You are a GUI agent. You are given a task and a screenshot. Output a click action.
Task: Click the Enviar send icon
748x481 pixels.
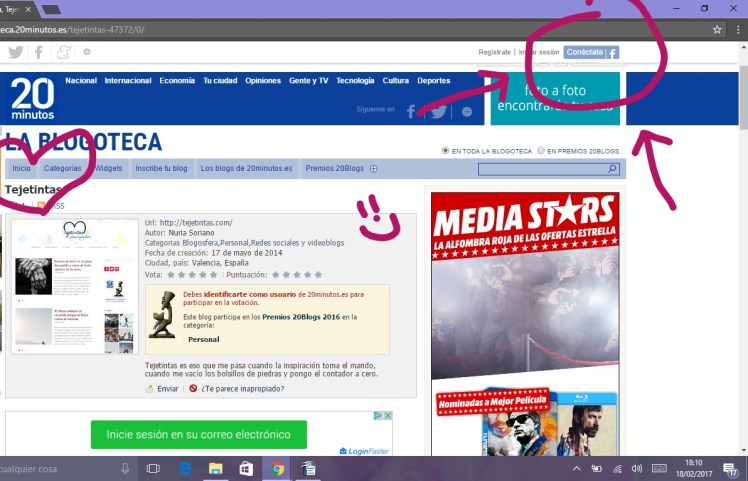150,388
